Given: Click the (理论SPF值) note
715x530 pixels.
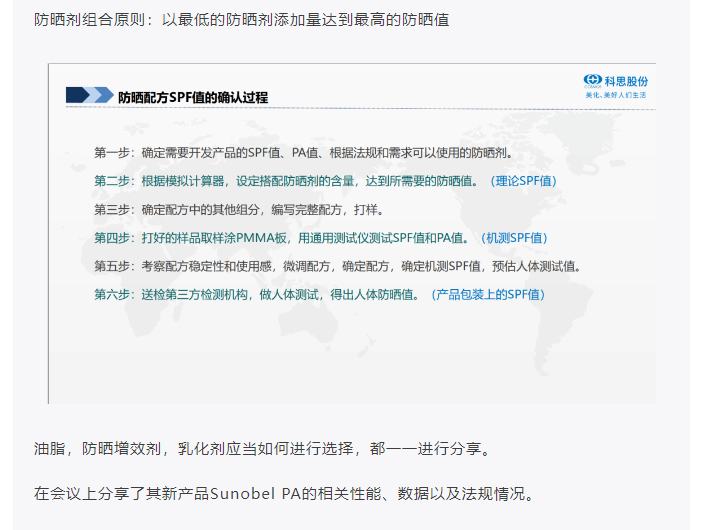Looking at the screenshot, I should point(522,181).
